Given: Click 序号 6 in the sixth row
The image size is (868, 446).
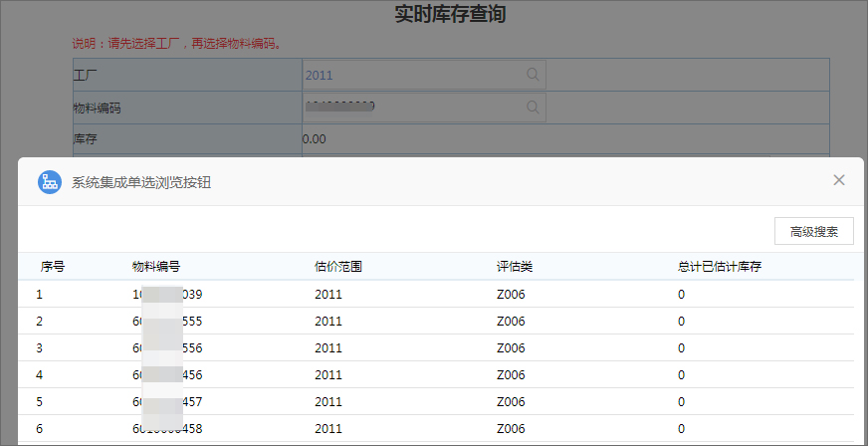Looking at the screenshot, I should [39, 429].
